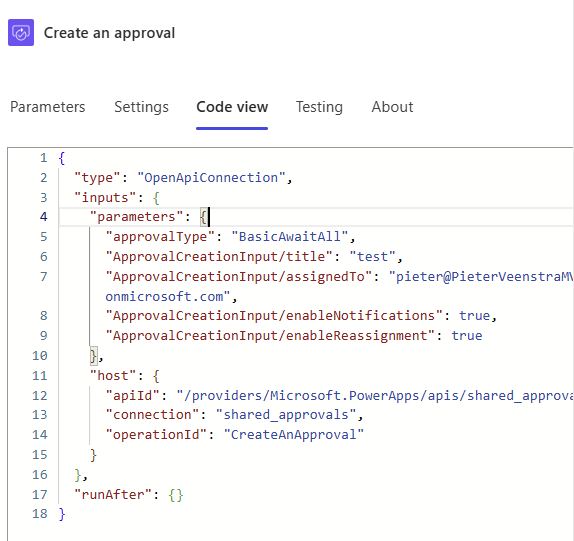The width and height of the screenshot is (574, 541).
Task: Click the "inputs" key on line 3
Action: click(x=105, y=198)
